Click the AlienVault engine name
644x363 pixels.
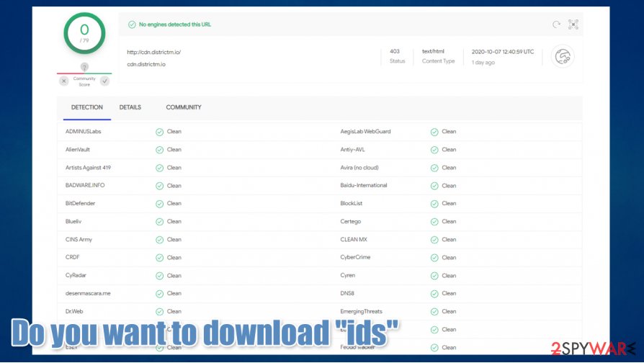(78, 150)
